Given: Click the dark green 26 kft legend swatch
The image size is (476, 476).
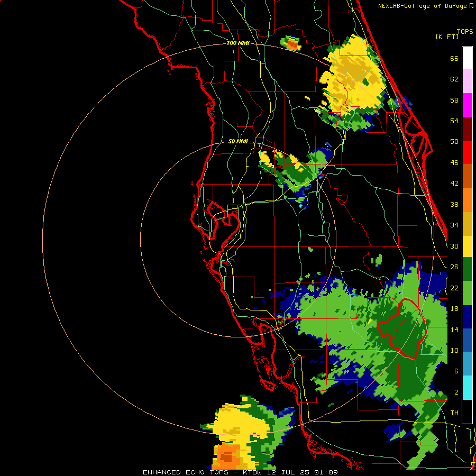Looking at the screenshot, I should pyautogui.click(x=467, y=269).
